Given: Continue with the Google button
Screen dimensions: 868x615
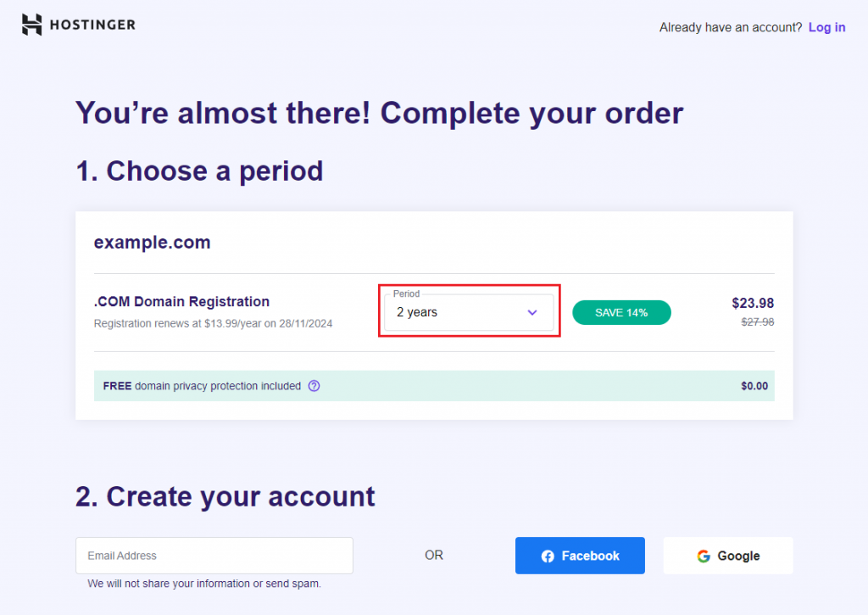Looking at the screenshot, I should (727, 556).
